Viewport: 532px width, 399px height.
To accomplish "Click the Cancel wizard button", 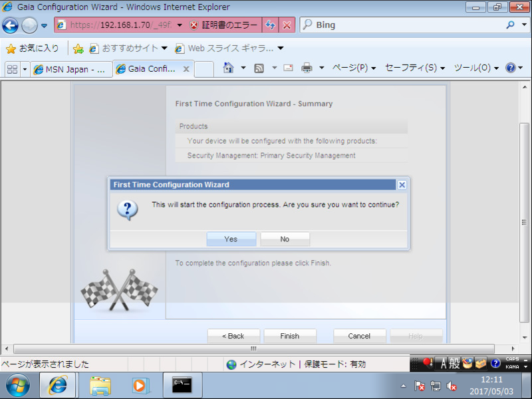I will tap(359, 336).
